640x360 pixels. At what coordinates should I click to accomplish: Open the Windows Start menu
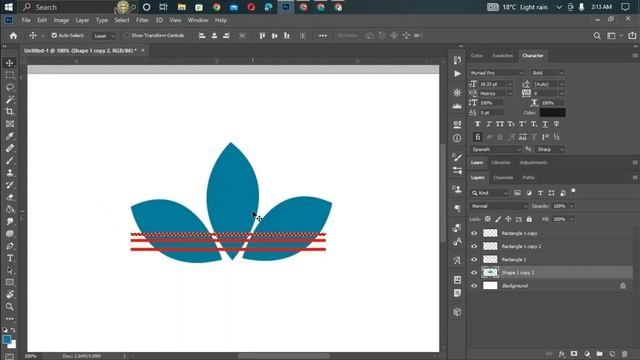9,7
